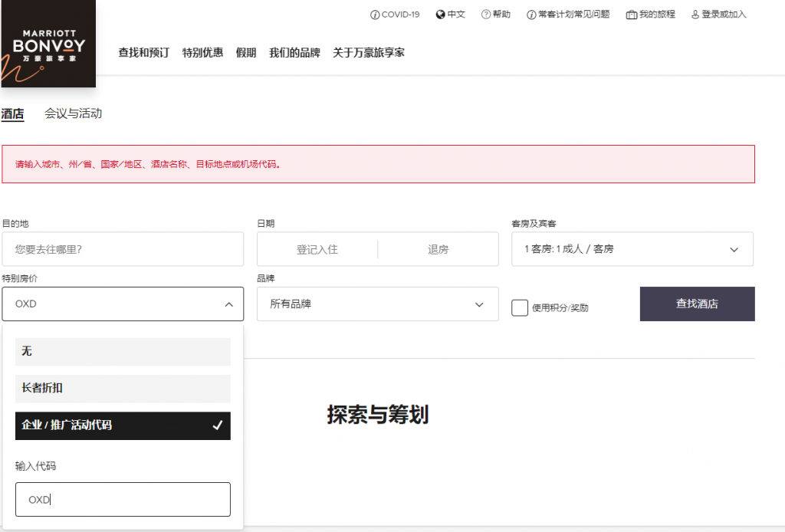Choose the 长者折扣 rate option

[x=123, y=389]
